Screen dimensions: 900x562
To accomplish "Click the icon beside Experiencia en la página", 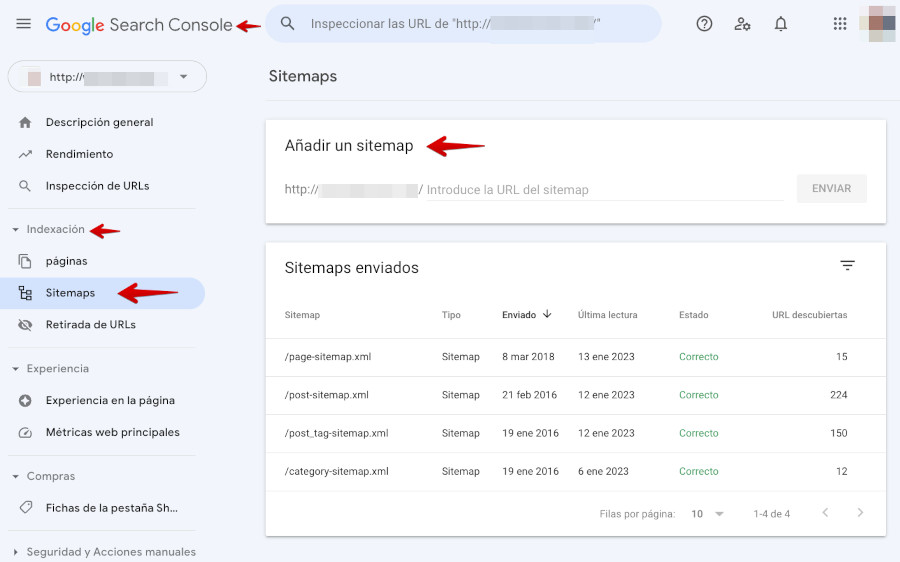I will point(25,401).
